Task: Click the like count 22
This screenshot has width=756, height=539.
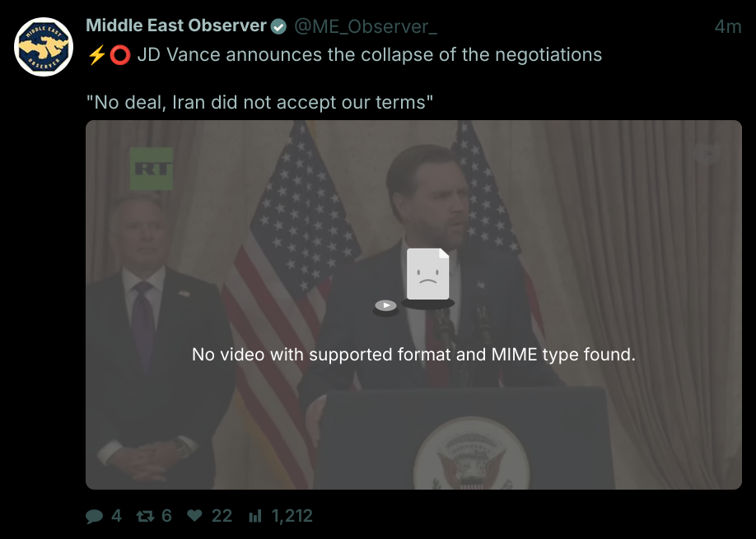Action: click(x=222, y=516)
